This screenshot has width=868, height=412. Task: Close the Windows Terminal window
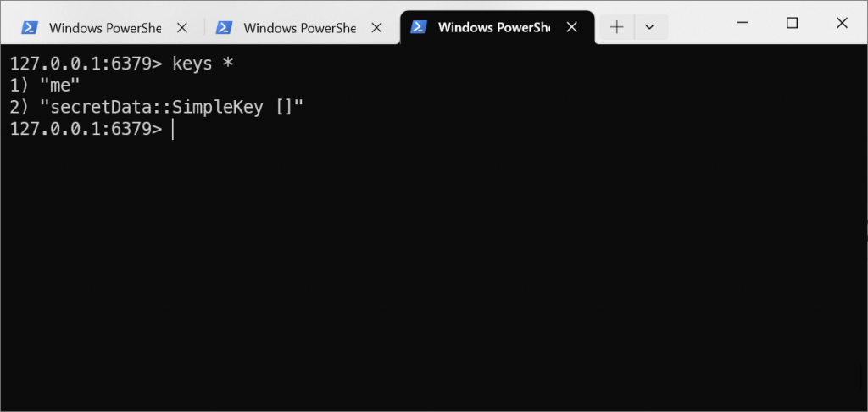pos(842,23)
